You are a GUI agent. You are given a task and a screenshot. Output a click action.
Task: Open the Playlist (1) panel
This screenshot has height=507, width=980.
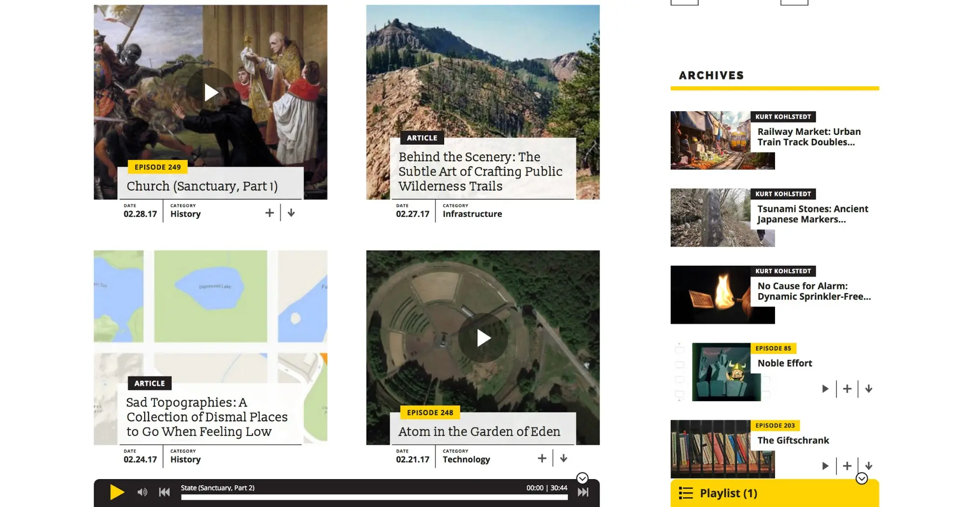(x=728, y=493)
